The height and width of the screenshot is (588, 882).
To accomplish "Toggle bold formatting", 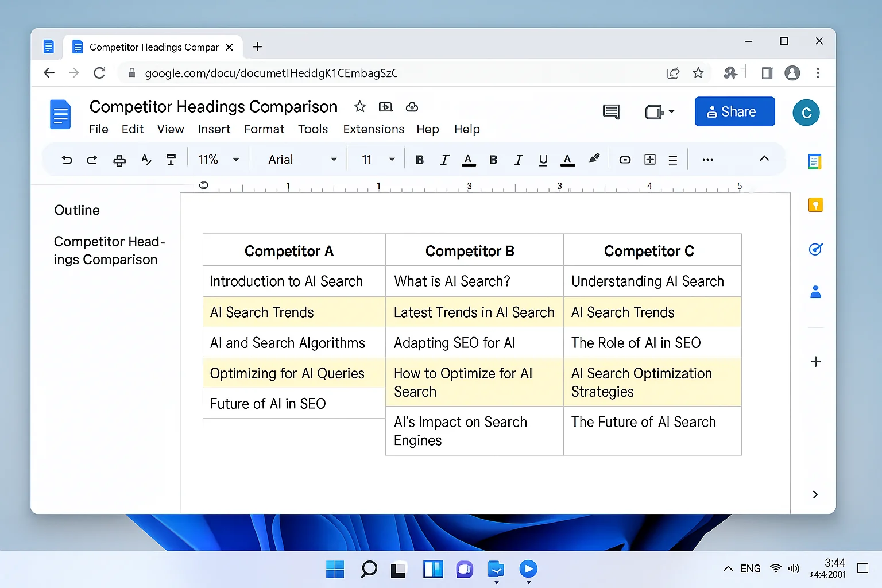I will [x=420, y=159].
